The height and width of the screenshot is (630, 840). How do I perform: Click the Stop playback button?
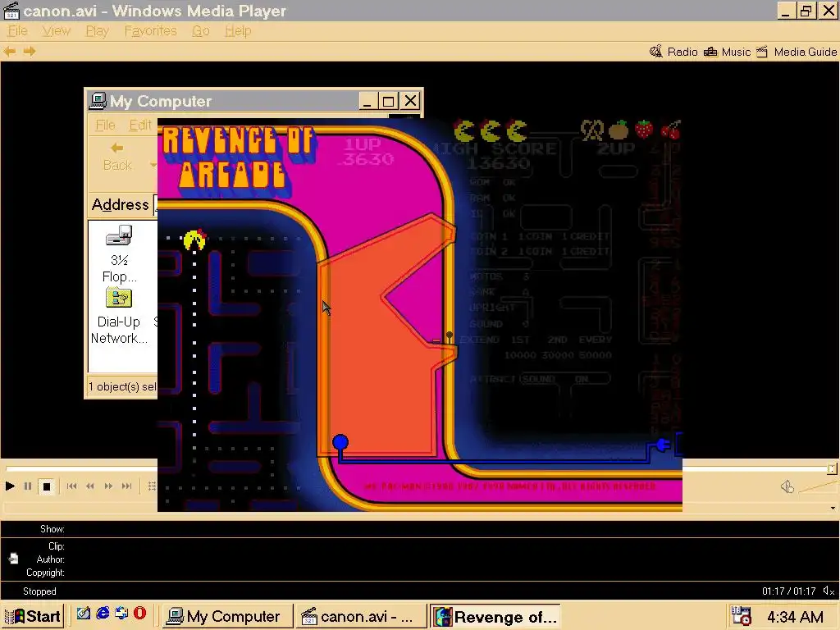(47, 486)
